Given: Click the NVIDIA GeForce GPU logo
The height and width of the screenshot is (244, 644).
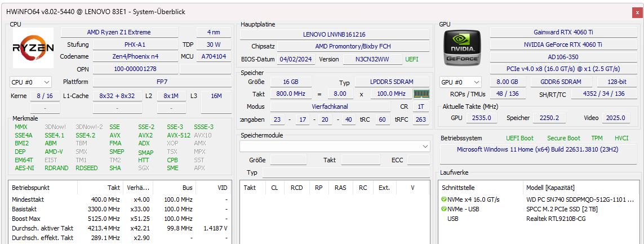Looking at the screenshot, I should (x=463, y=48).
